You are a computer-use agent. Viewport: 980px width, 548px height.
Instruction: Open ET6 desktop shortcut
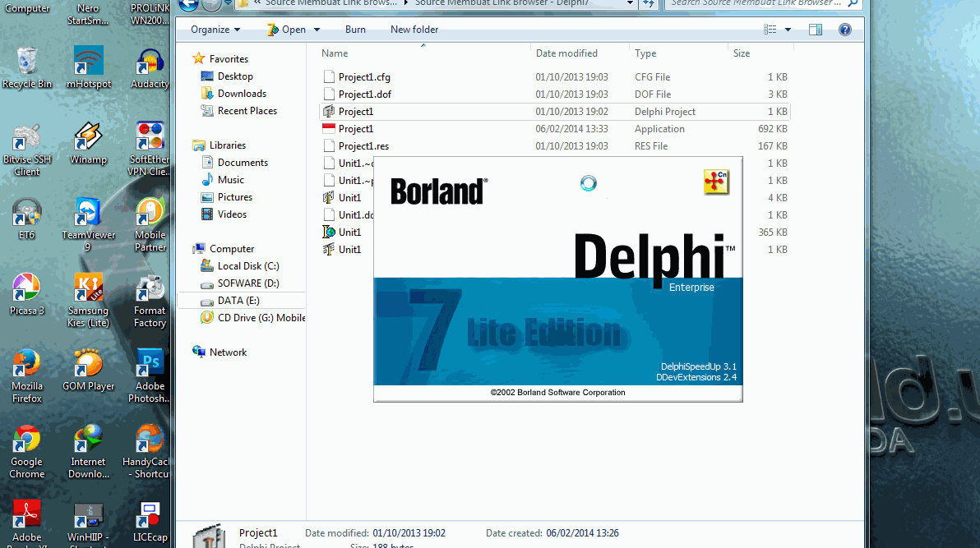pyautogui.click(x=27, y=218)
